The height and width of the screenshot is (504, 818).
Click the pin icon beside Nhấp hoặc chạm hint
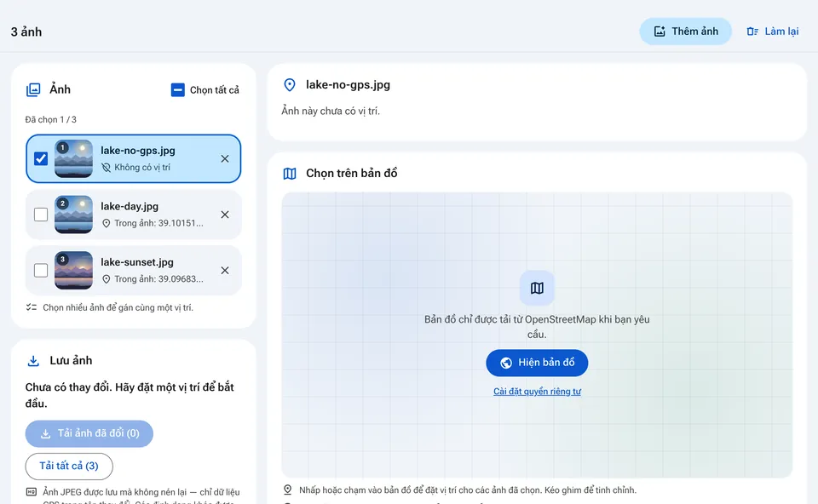pyautogui.click(x=287, y=490)
